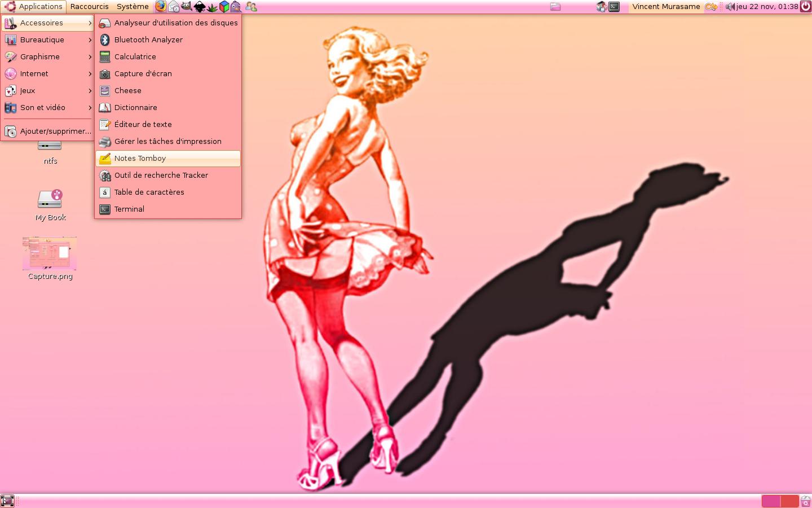
Task: Open the folder icon in the top panel
Action: pyautogui.click(x=555, y=7)
